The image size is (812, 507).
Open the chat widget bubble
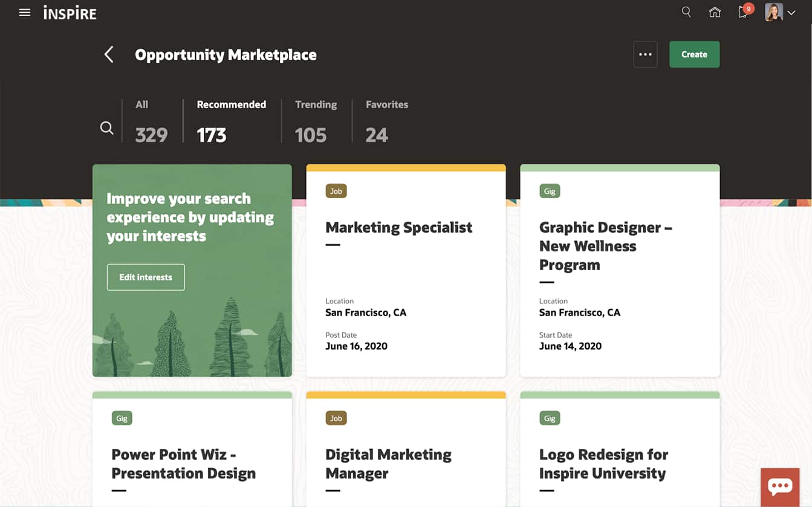click(780, 486)
